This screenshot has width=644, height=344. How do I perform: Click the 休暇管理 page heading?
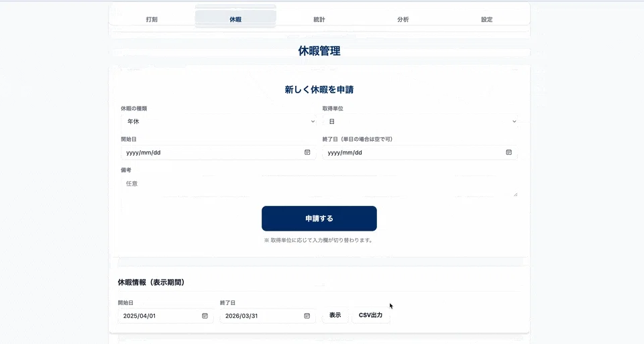[x=319, y=51]
